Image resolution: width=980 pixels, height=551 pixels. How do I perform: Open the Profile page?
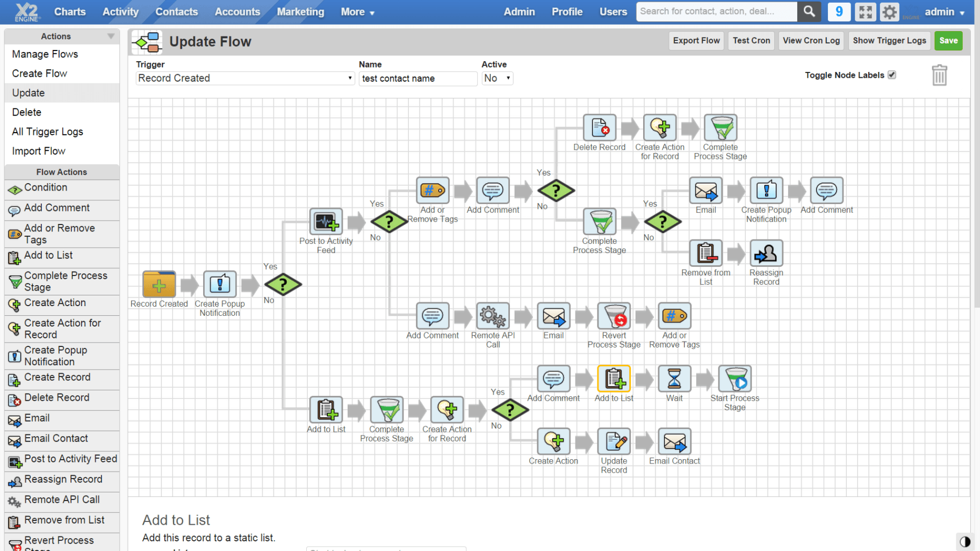click(x=567, y=12)
